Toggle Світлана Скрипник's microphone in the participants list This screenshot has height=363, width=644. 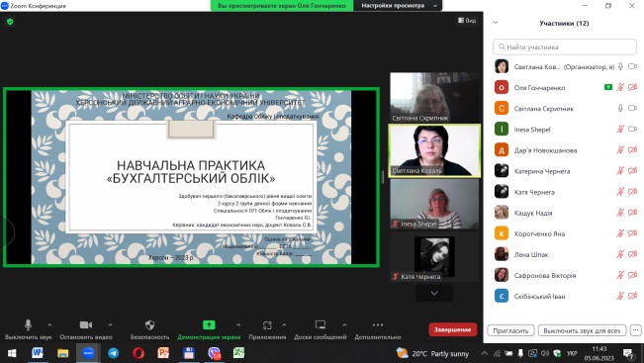pos(620,109)
